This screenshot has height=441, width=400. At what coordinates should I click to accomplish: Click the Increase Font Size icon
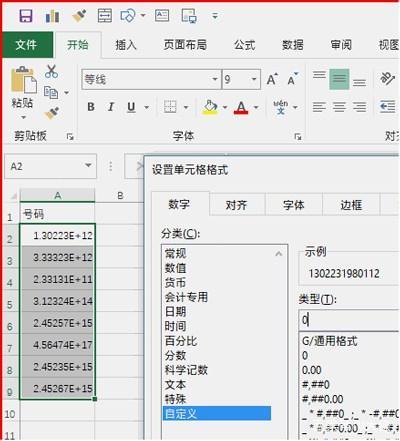(272, 79)
